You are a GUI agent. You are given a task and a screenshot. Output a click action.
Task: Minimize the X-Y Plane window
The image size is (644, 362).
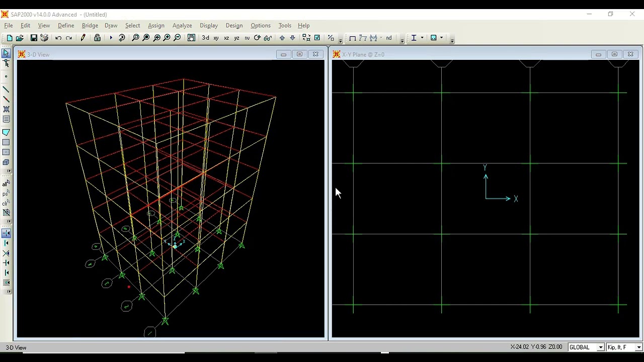pos(598,54)
